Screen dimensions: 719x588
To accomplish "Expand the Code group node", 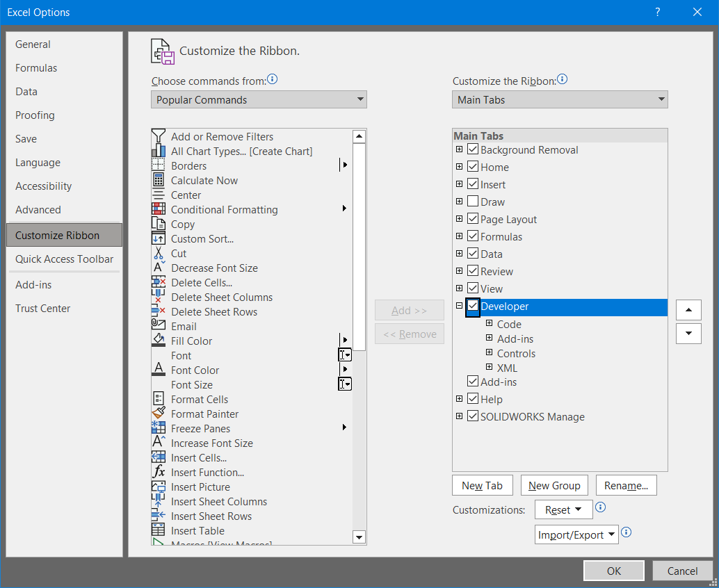I will [490, 324].
